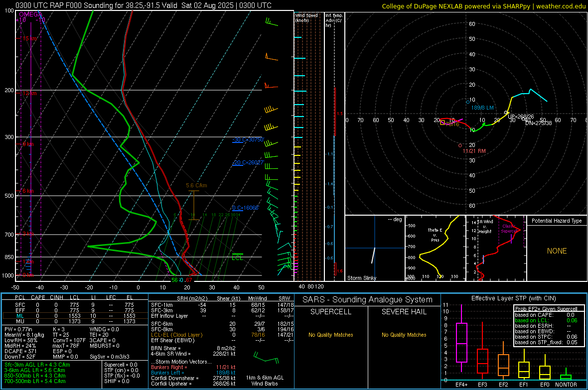This screenshot has height=390, width=588.
Task: Click Sfc-3km AGL LR = 4.3 C/km
Action: pyautogui.click(x=37, y=365)
